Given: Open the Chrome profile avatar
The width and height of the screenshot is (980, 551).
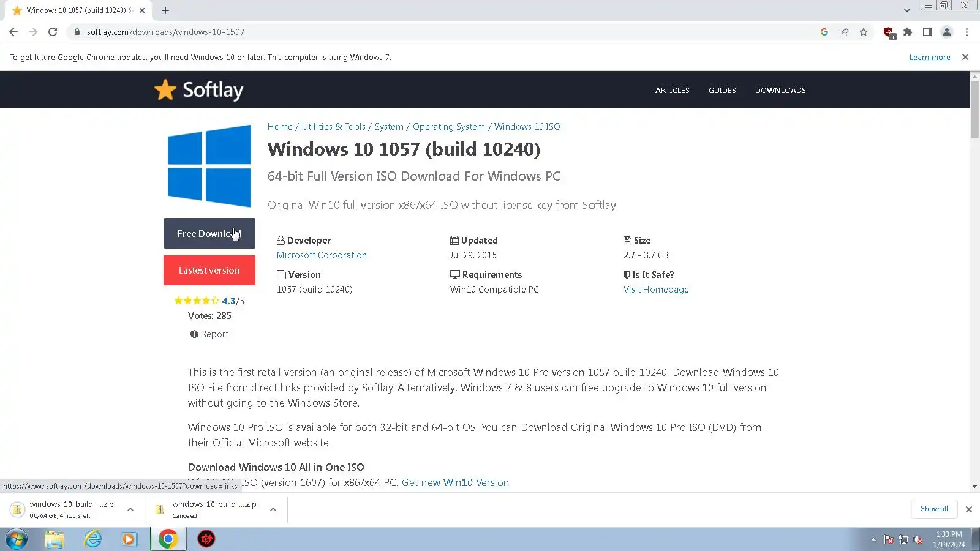Looking at the screenshot, I should [947, 32].
